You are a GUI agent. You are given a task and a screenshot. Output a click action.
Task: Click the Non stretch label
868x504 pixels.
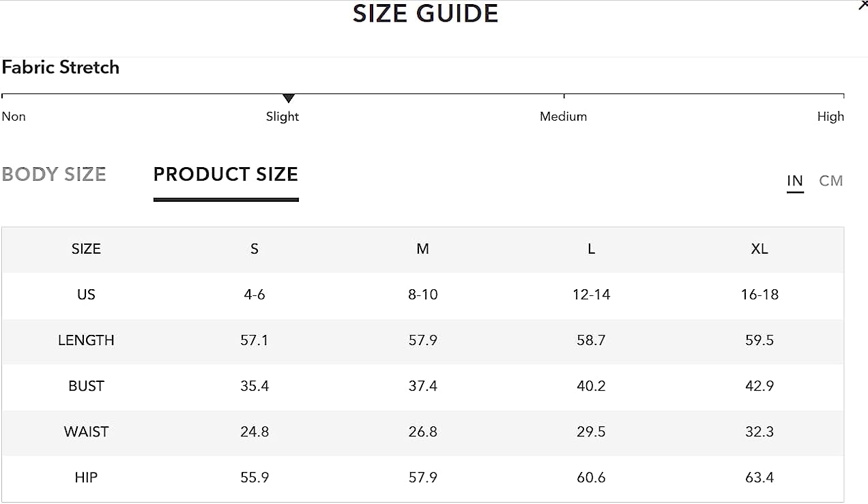point(14,117)
